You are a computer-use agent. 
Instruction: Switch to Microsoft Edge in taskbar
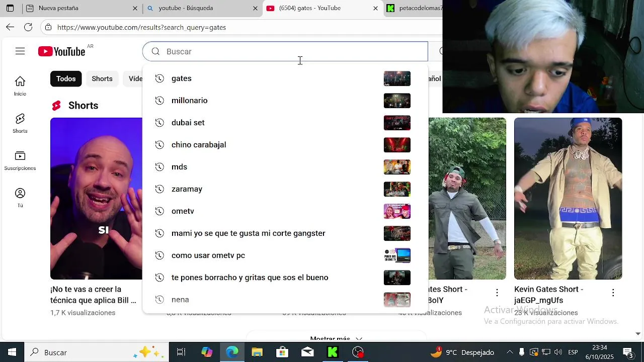coord(232,352)
